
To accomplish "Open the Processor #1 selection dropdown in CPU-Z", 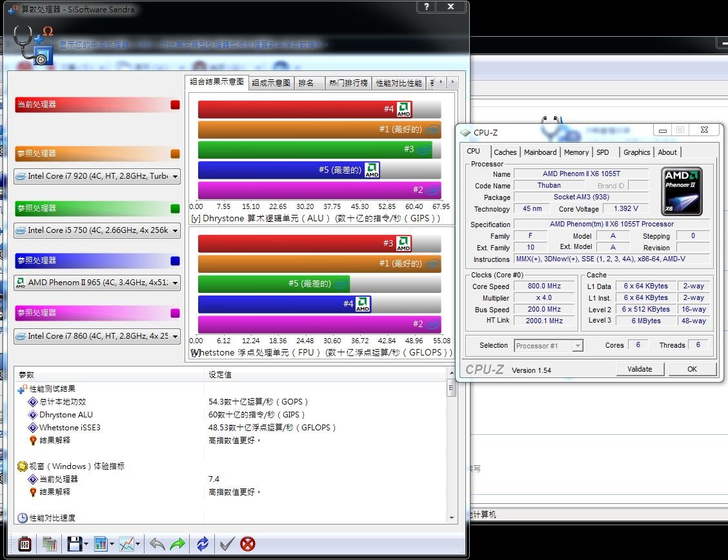I will (549, 346).
